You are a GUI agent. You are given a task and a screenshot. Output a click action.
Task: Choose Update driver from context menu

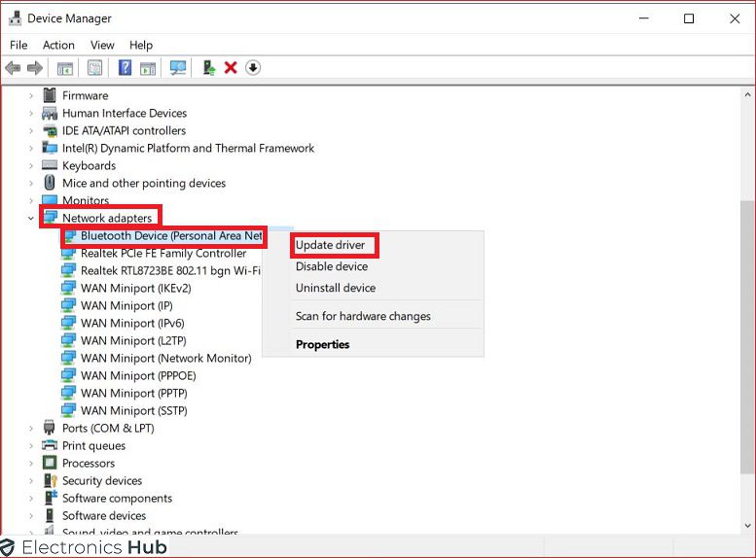click(331, 244)
